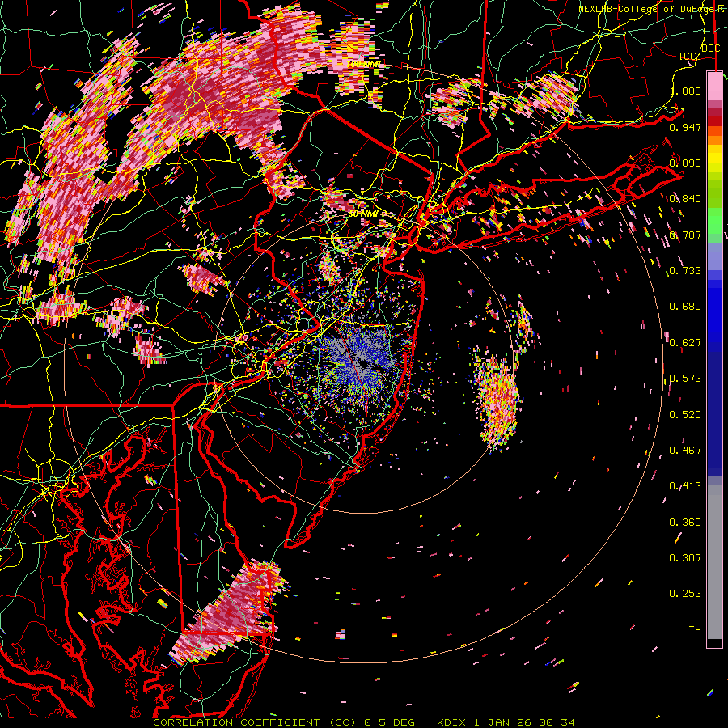Click the [CC] product label above the color bar

point(689,56)
